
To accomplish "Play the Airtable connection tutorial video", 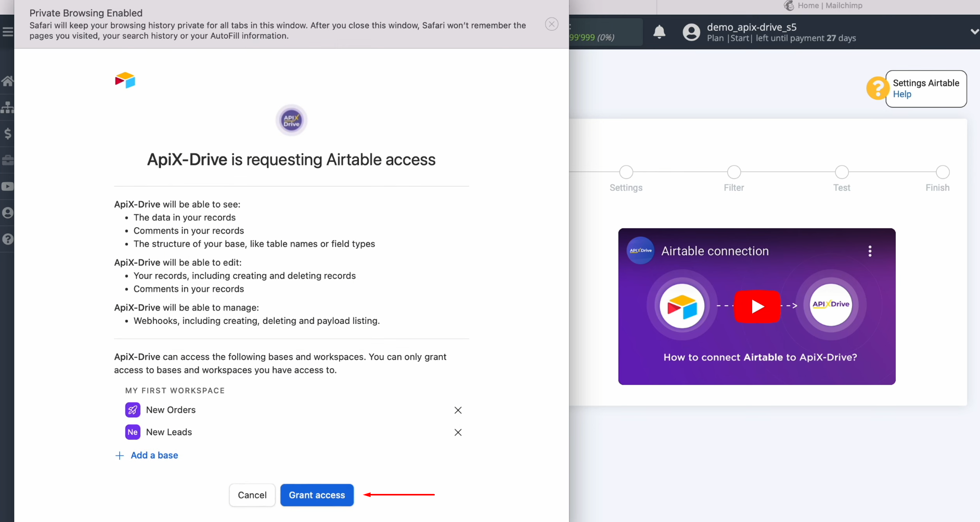I will pyautogui.click(x=757, y=306).
